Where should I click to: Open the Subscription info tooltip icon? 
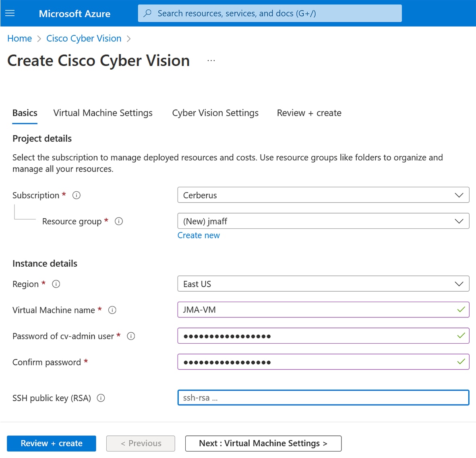pos(77,195)
